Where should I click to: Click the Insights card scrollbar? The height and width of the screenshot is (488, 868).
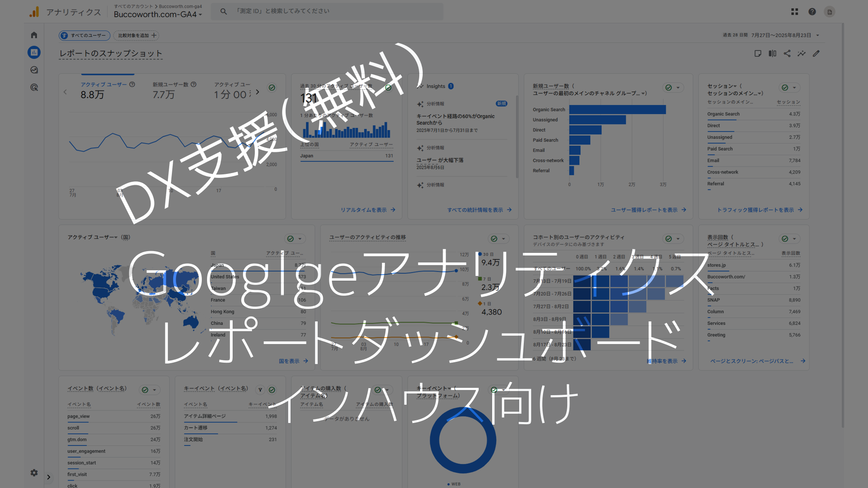pos(517,137)
